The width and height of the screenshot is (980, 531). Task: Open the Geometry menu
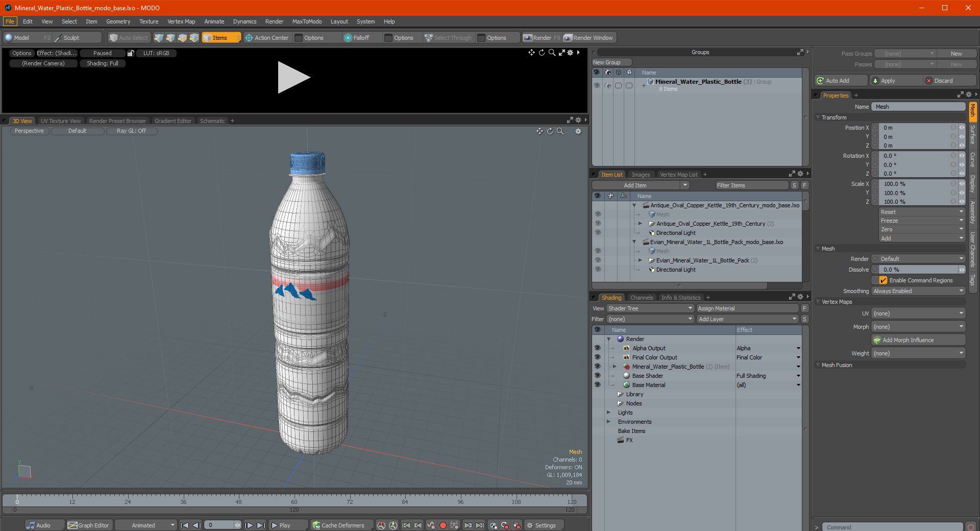[x=118, y=21]
